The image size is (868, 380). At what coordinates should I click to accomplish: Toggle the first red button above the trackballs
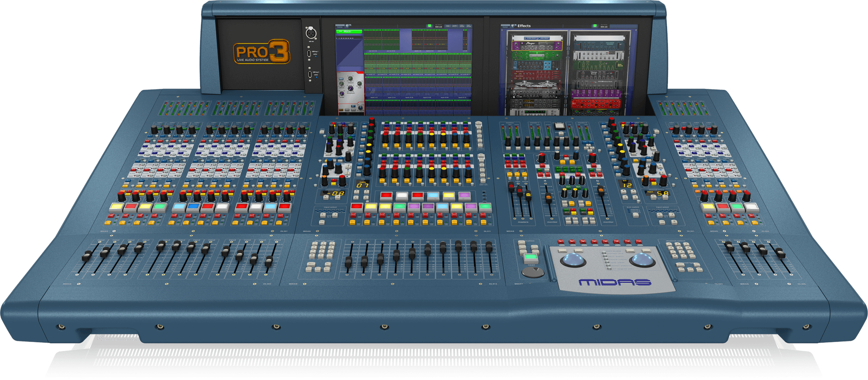point(561,241)
